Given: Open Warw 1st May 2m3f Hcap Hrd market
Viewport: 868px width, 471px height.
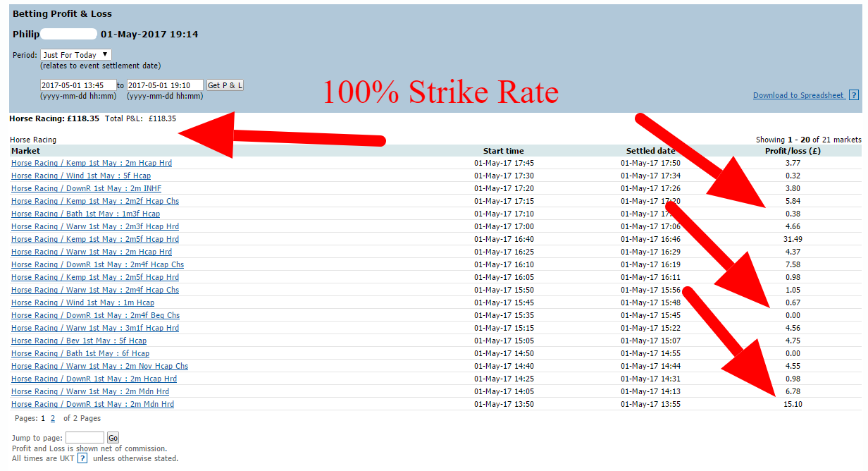Looking at the screenshot, I should tap(95, 226).
